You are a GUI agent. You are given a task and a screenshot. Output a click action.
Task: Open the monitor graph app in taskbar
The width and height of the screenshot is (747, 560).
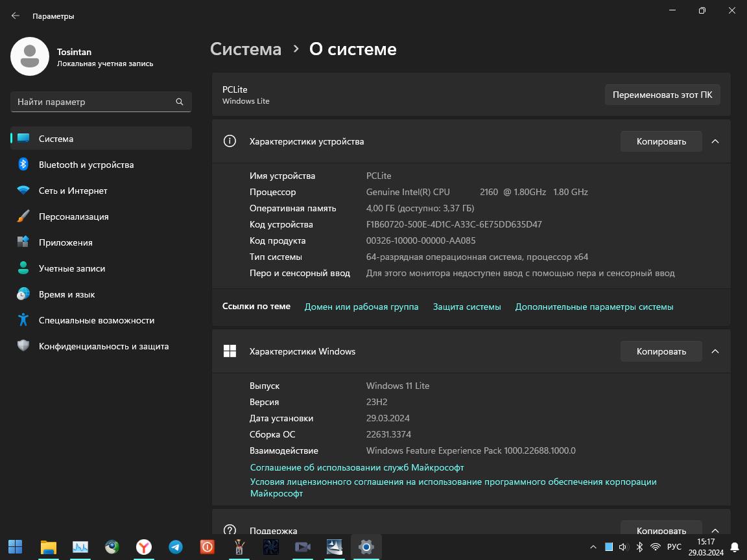(80, 546)
